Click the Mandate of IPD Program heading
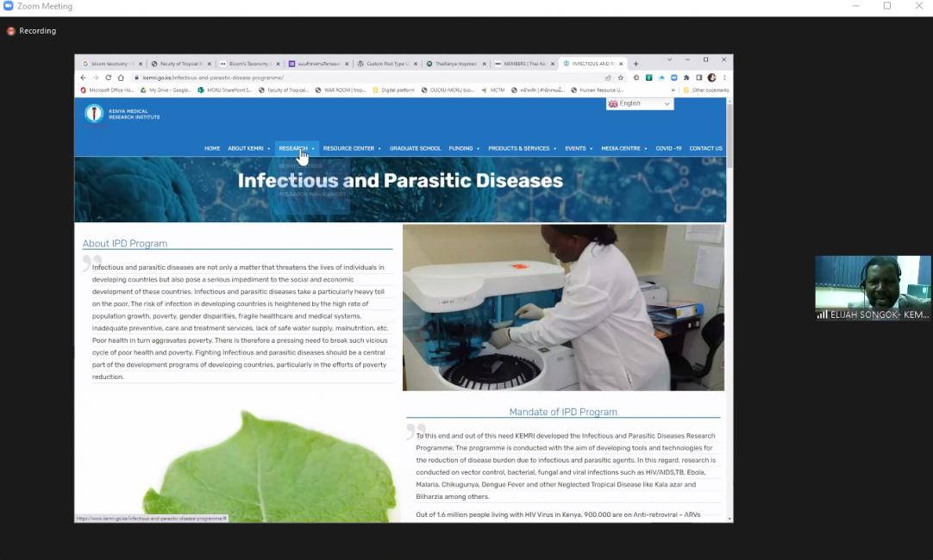Viewport: 933px width, 560px height. pos(563,412)
